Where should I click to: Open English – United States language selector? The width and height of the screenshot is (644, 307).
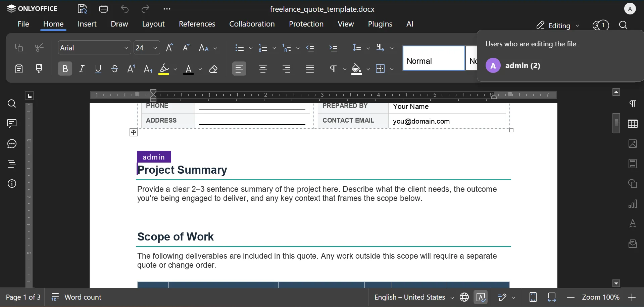click(x=414, y=297)
